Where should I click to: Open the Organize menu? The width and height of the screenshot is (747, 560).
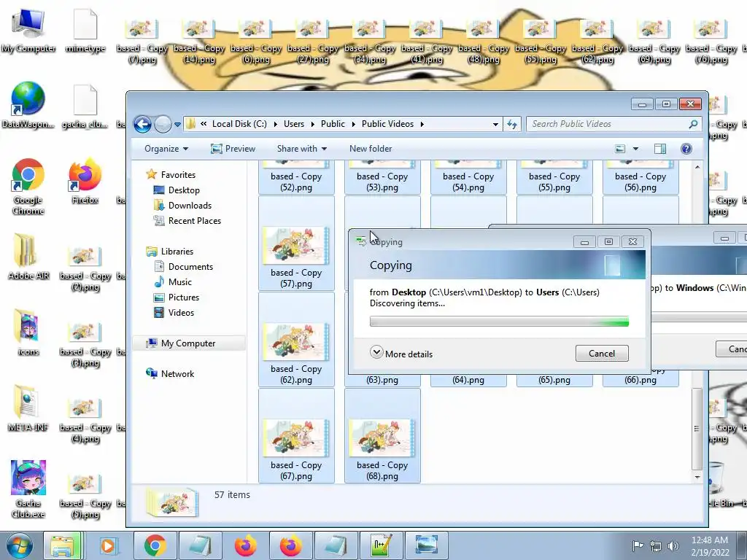pyautogui.click(x=166, y=149)
